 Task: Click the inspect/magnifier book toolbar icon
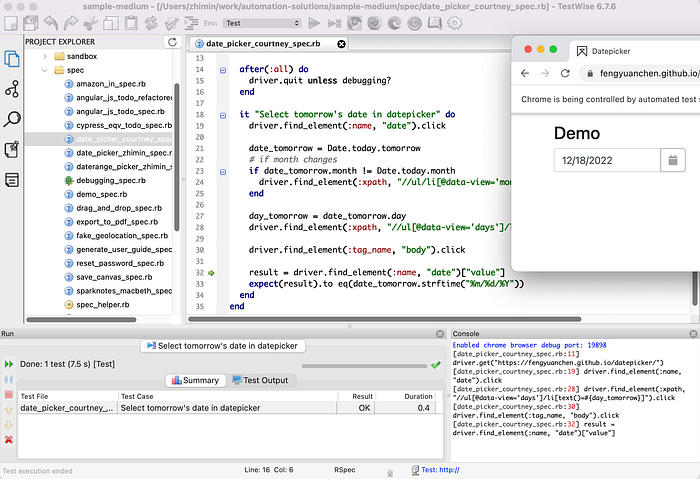(x=434, y=23)
